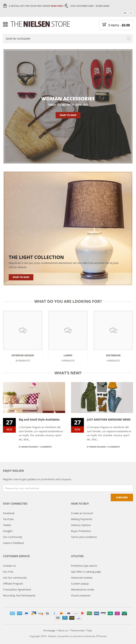Open the EN language selector
The height and width of the screenshot is (644, 136).
pyautogui.click(x=125, y=13)
